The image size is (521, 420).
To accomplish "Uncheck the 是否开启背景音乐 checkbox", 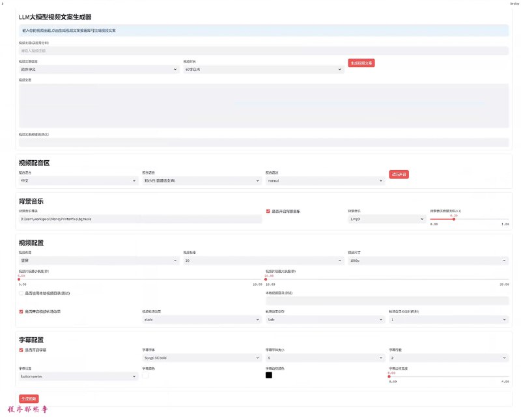I will pyautogui.click(x=268, y=211).
